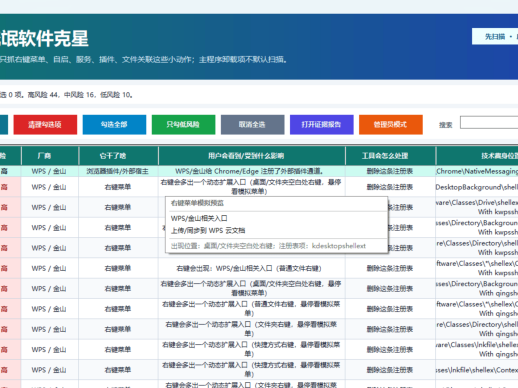The width and height of the screenshot is (518, 388).
Task: Click the Chrome\NativeMessaging path cell
Action: (477, 171)
